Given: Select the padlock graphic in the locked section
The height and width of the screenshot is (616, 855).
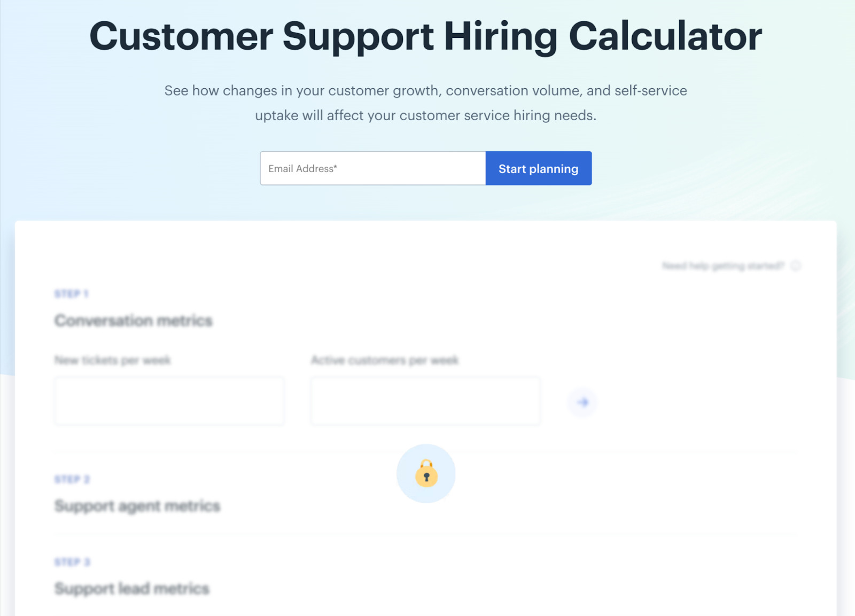Looking at the screenshot, I should pos(425,473).
